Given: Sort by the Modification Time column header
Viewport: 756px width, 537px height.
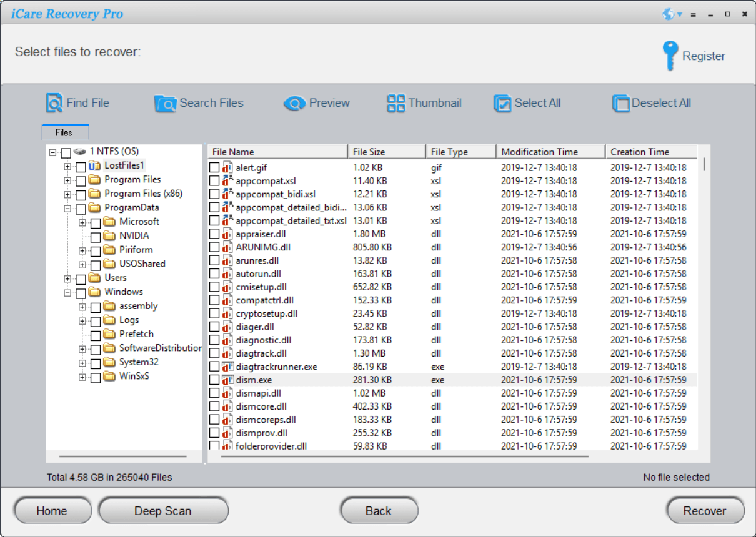Looking at the screenshot, I should click(550, 152).
